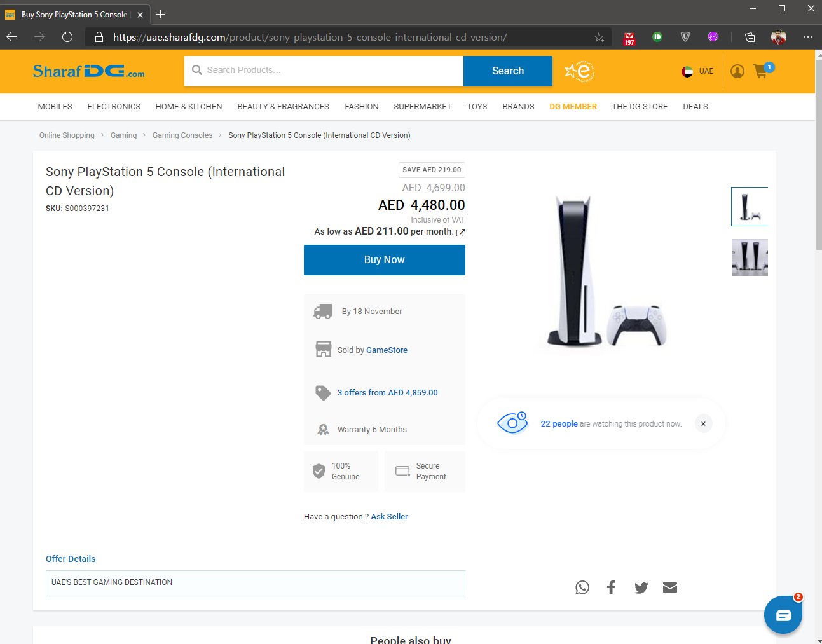Viewport: 822px width, 644px height.
Task: Click the Offer Details heading
Action: pos(71,559)
